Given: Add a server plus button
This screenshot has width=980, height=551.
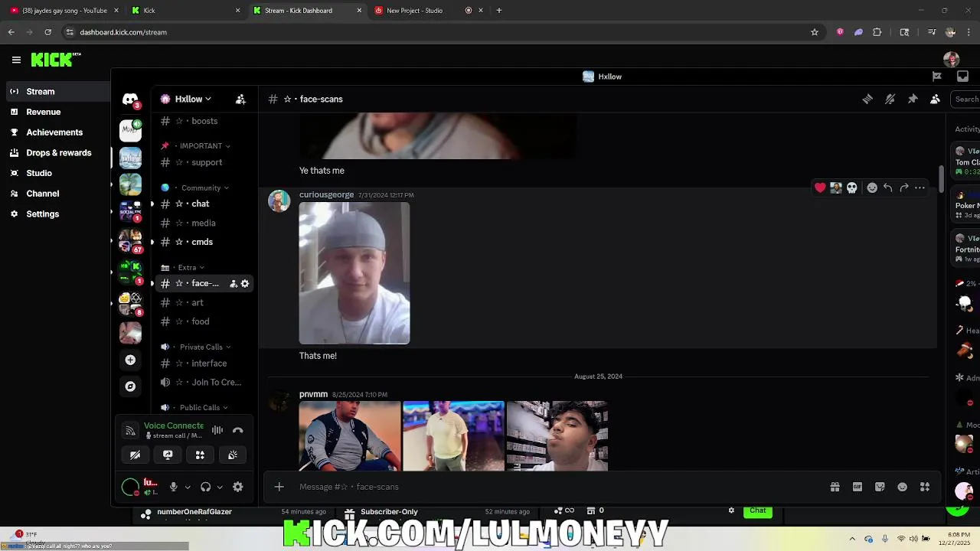Looking at the screenshot, I should point(130,360).
